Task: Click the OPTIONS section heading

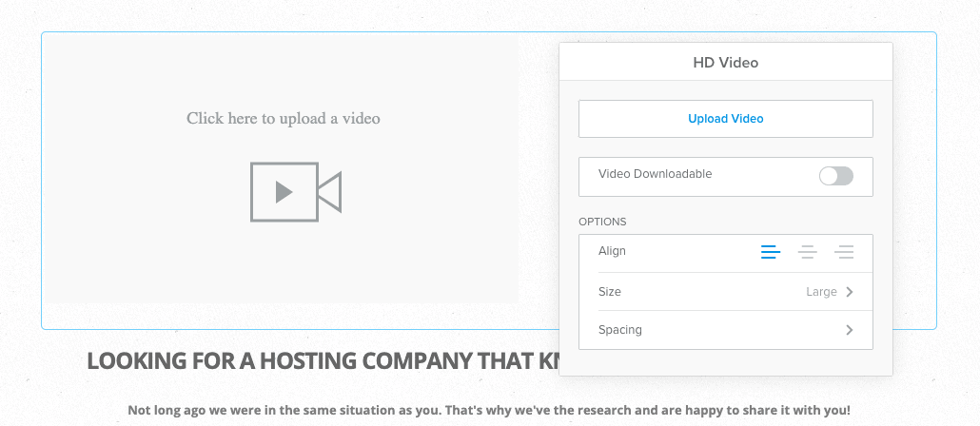Action: (x=602, y=222)
